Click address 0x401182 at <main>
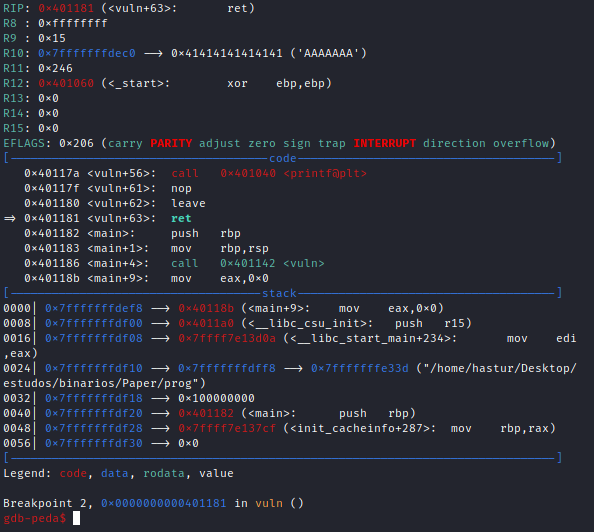The image size is (594, 532). pos(52,233)
